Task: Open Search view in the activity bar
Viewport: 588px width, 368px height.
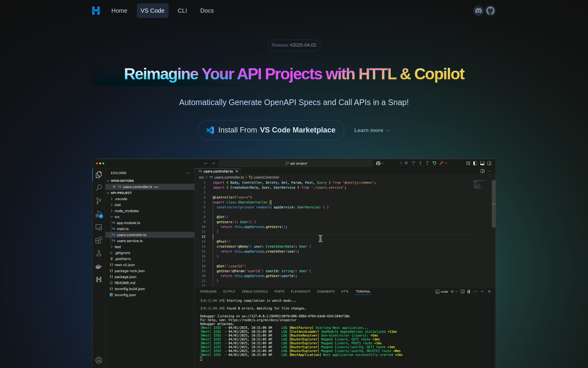Action: pyautogui.click(x=99, y=188)
